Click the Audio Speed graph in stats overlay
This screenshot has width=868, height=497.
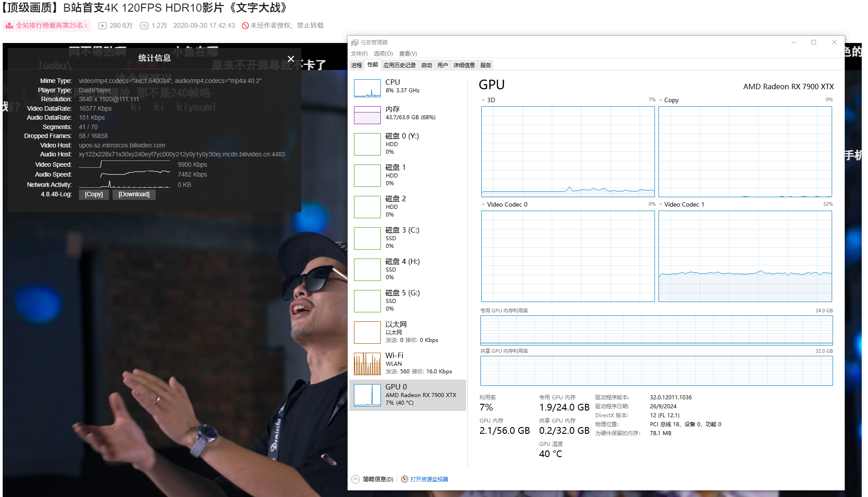coord(124,174)
